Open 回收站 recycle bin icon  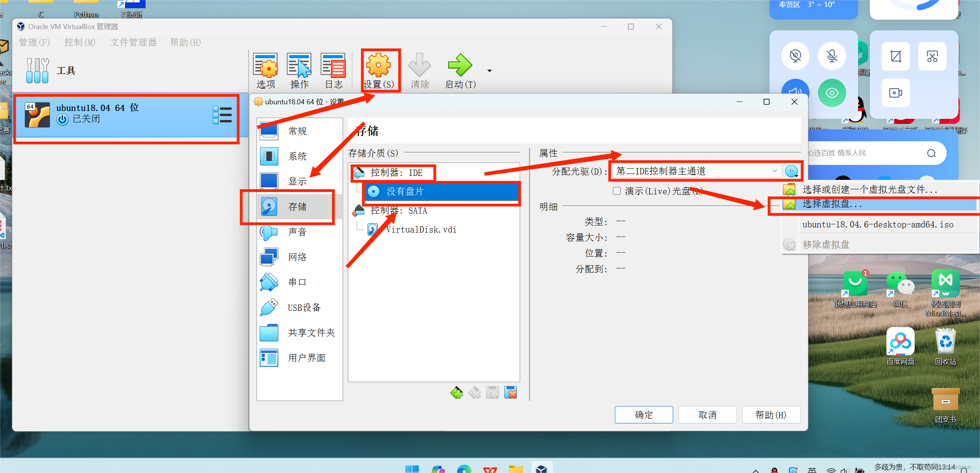(x=946, y=347)
